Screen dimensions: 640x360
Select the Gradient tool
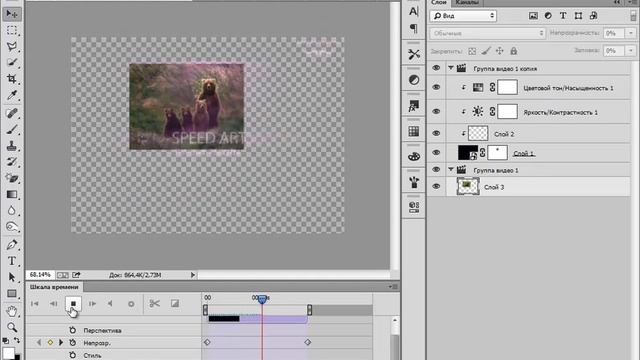(x=12, y=194)
